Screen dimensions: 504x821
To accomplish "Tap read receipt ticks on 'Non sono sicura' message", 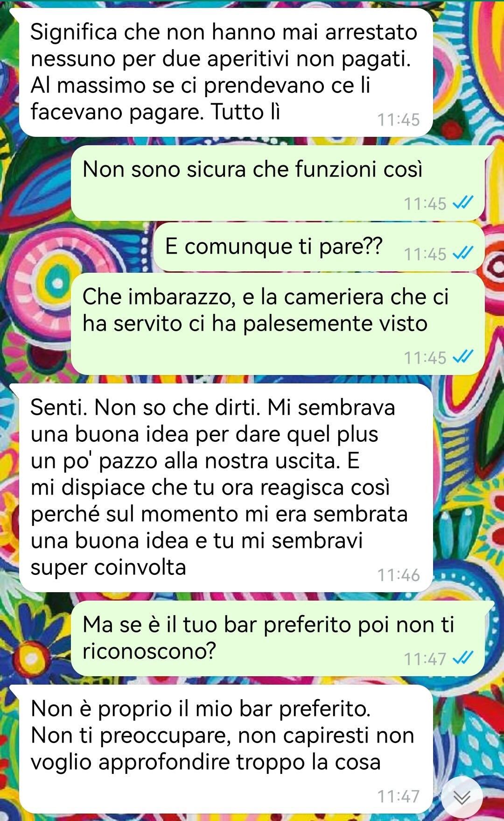I will coord(463,203).
